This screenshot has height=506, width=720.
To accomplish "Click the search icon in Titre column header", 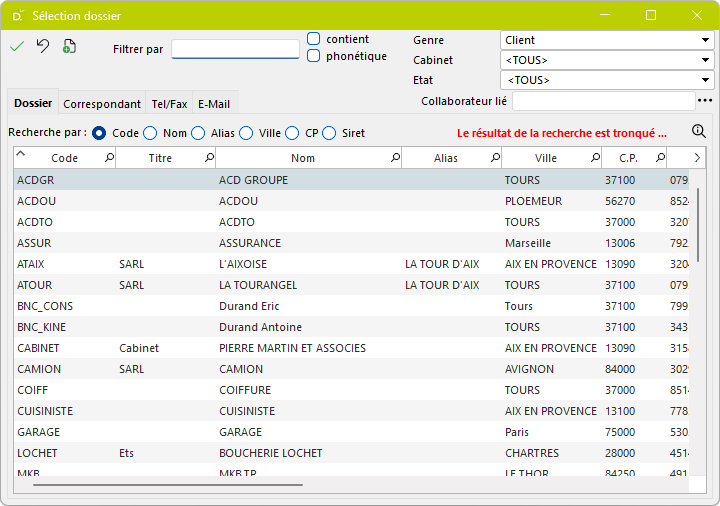I will [x=209, y=158].
